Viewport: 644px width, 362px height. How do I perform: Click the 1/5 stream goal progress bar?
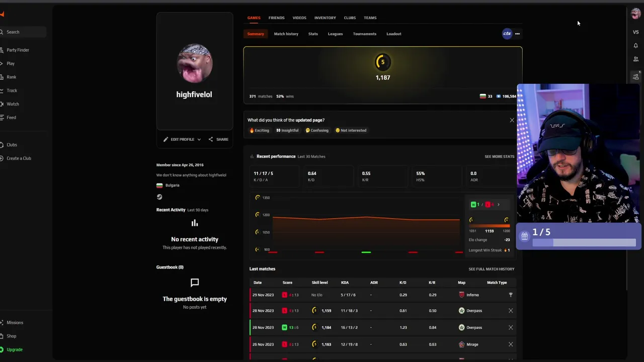pos(584,243)
